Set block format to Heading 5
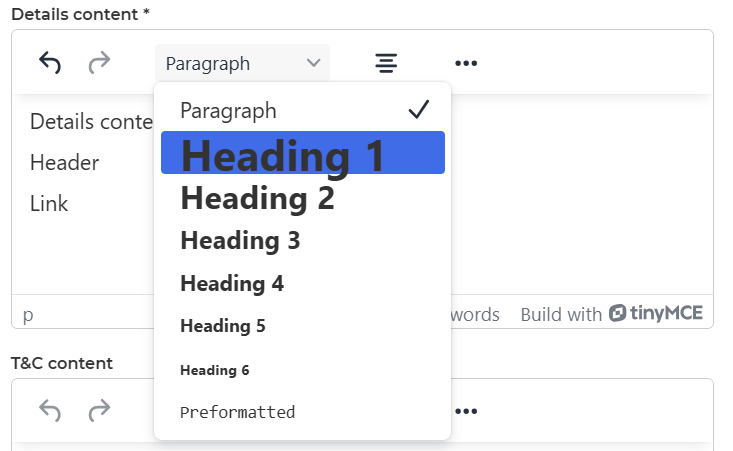 (x=302, y=326)
